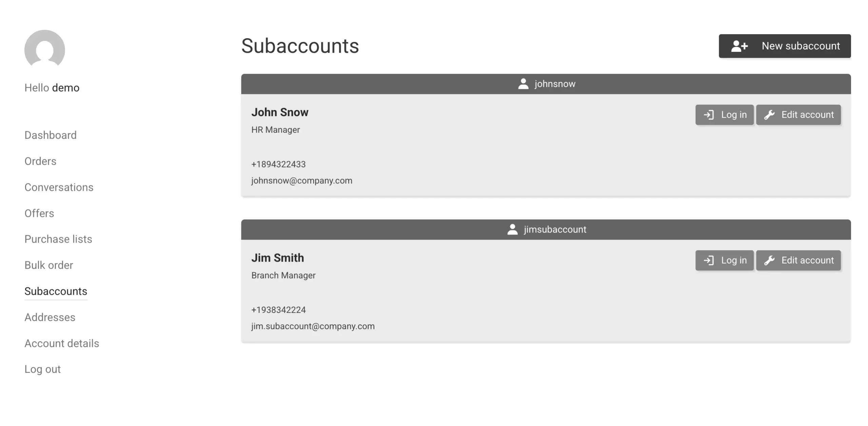Screen dimensions: 868x426
Task: Click the gray user avatar picture
Action: click(45, 48)
